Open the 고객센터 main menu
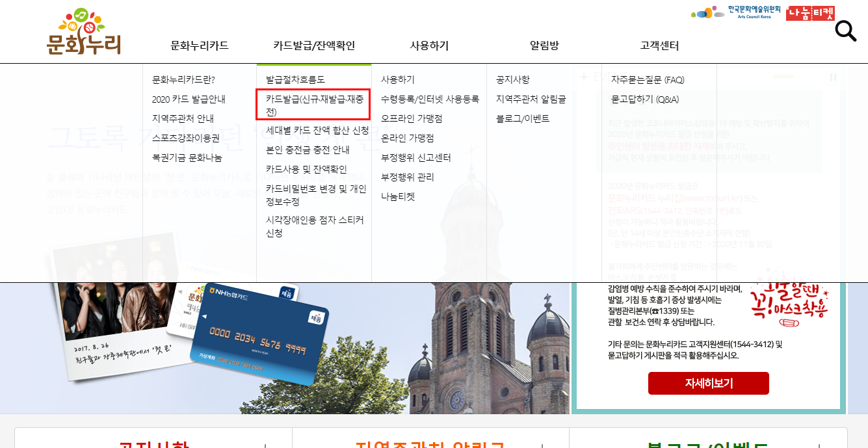Screen dimensions: 868x448 (659, 46)
